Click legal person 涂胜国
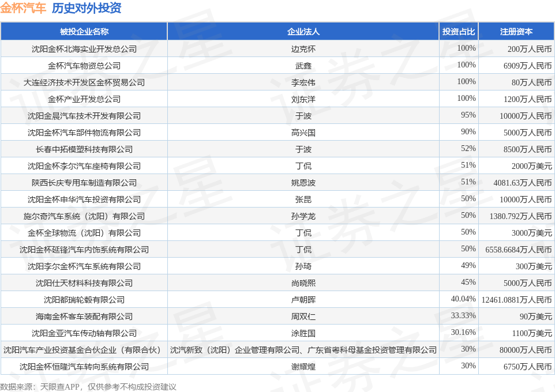 click(x=303, y=333)
